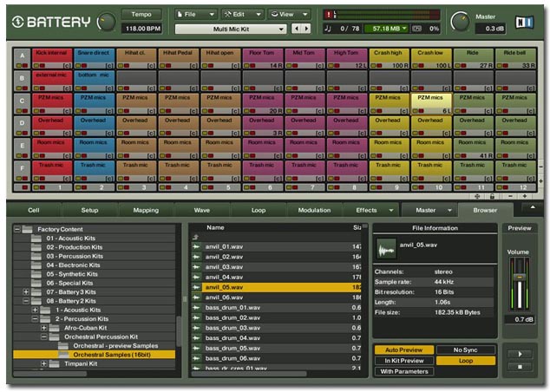Open the View menu dropdown
Screen dimensions: 550x392
tap(290, 15)
